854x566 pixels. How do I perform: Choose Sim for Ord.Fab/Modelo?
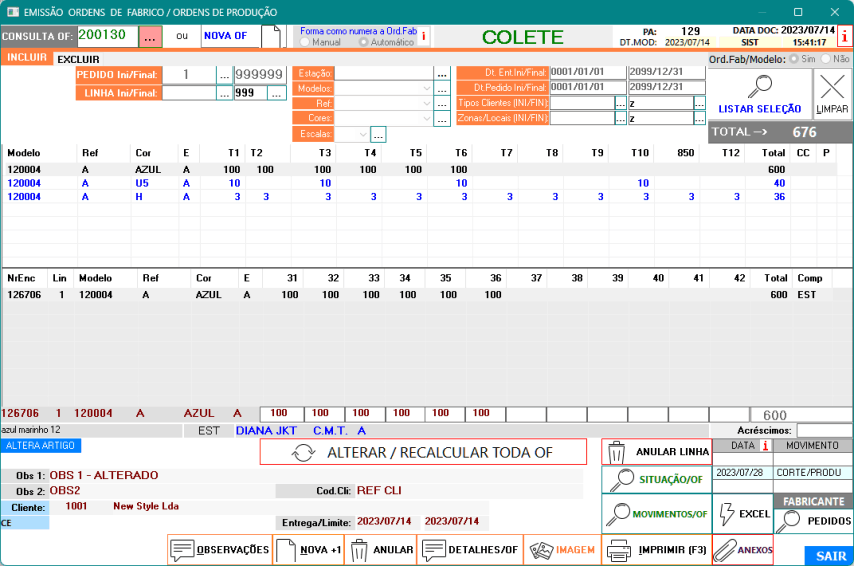[796, 59]
